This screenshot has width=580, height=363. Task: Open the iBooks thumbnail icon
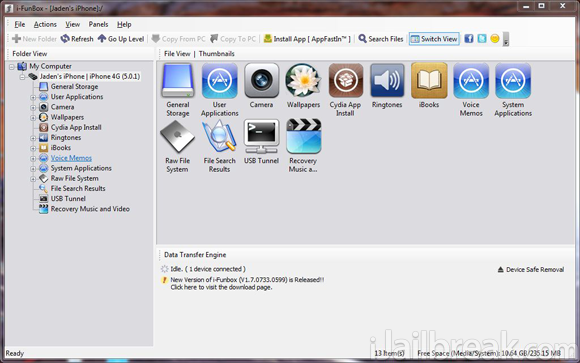click(429, 81)
